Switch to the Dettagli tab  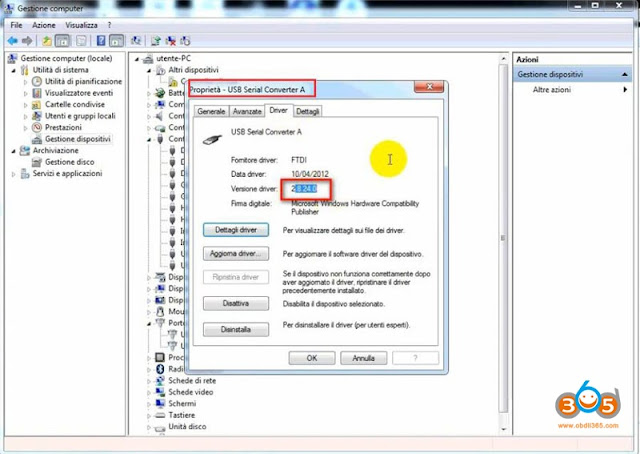(x=307, y=111)
